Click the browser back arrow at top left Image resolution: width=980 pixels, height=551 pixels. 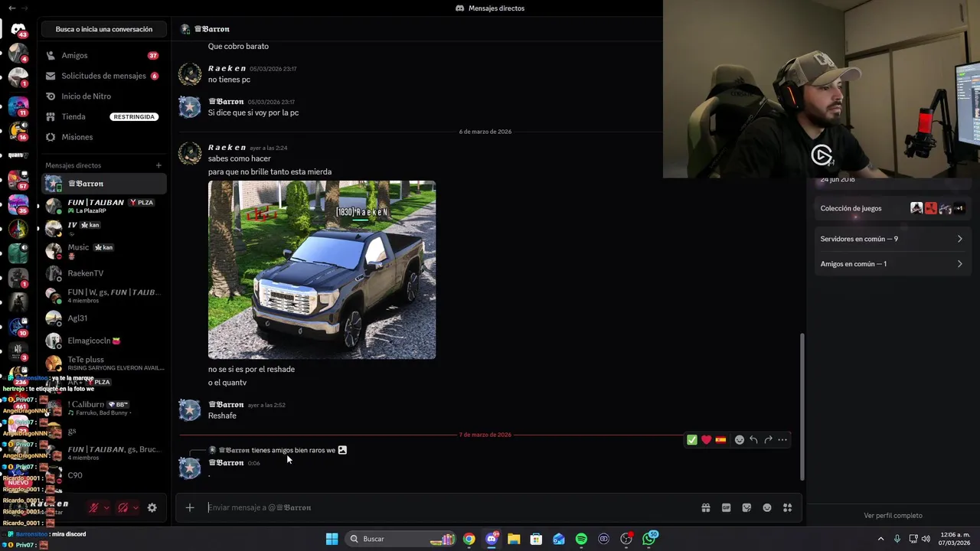11,8
